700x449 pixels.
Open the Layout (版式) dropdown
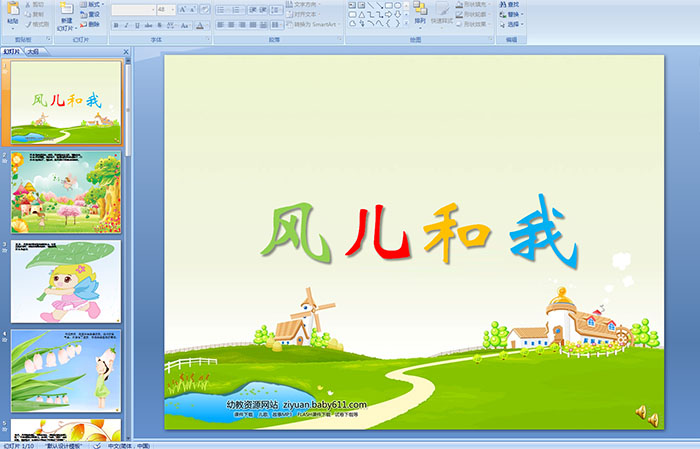tap(92, 4)
